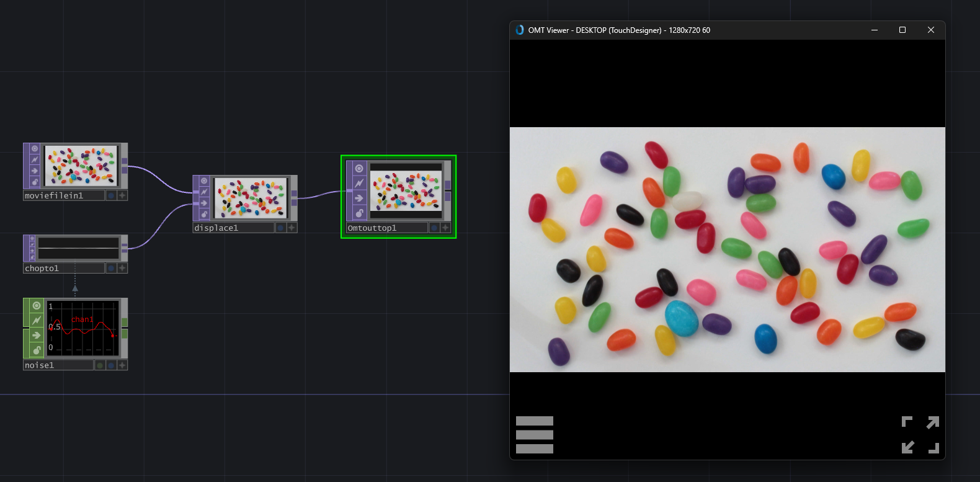
Task: Toggle blue display flag on chopto1
Action: [x=111, y=268]
